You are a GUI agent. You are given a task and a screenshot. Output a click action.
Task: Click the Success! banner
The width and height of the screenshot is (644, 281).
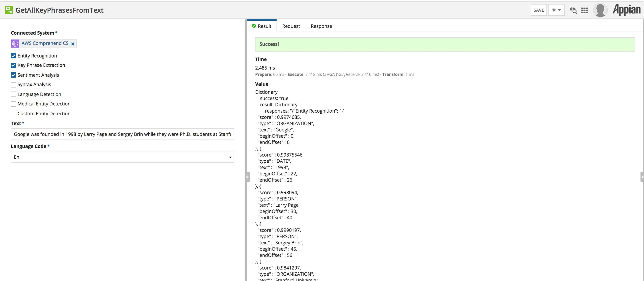[445, 44]
